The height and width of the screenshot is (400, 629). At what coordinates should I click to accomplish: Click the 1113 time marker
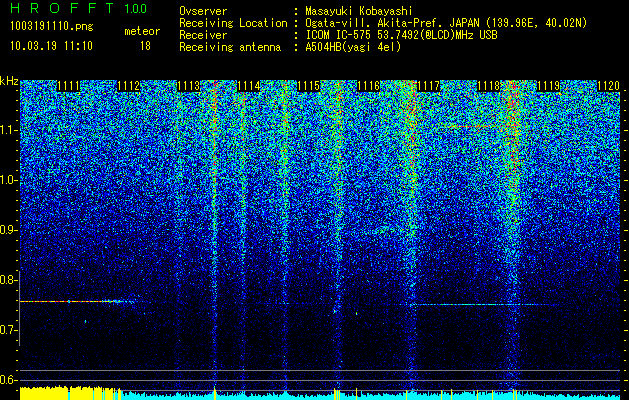click(x=189, y=86)
